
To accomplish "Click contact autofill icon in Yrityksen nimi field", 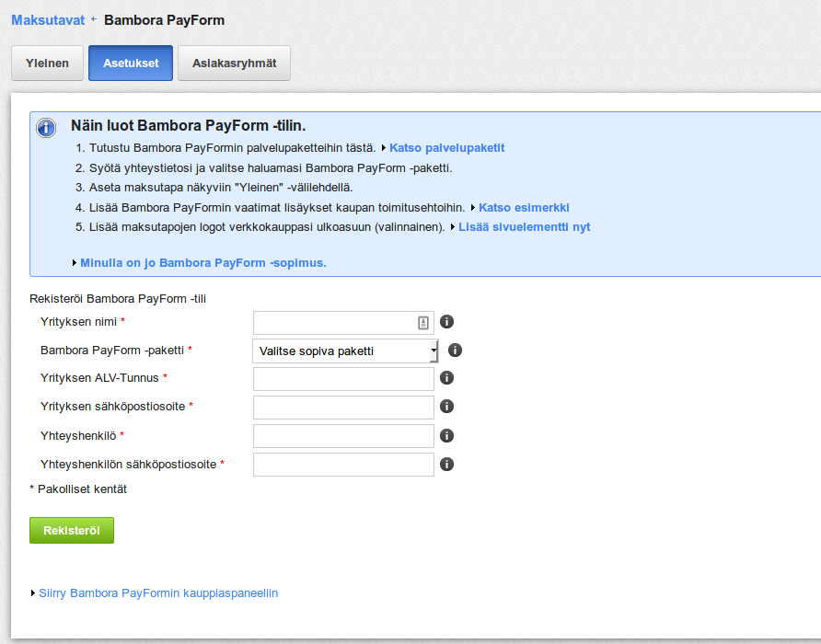I will coord(423,323).
